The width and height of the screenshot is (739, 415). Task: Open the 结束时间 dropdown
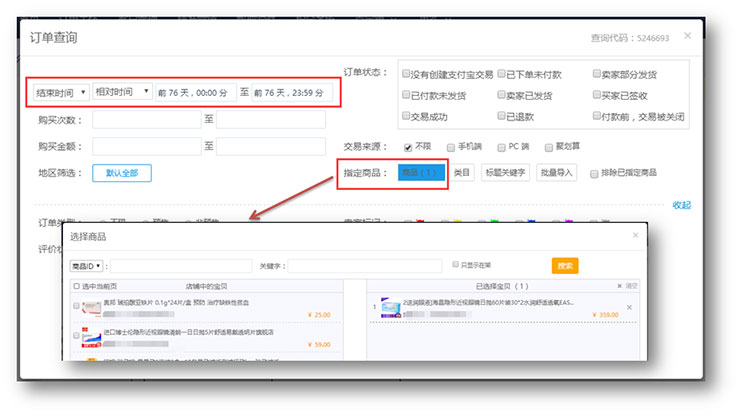tap(58, 92)
